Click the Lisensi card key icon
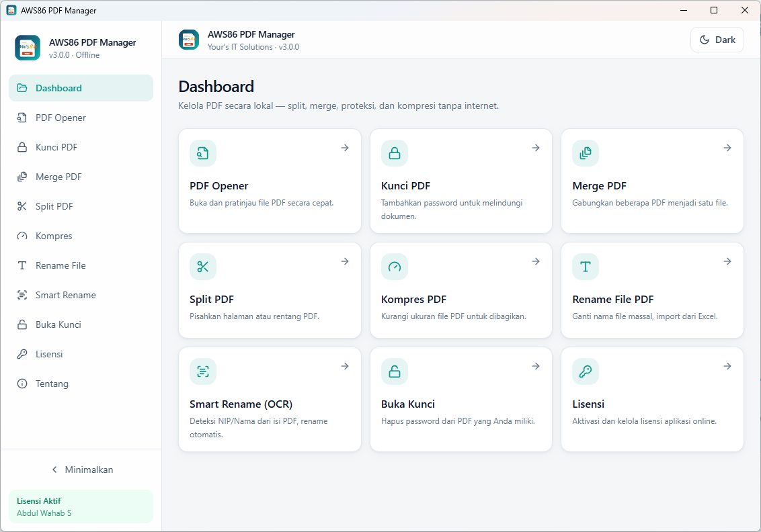The image size is (761, 532). (x=586, y=371)
